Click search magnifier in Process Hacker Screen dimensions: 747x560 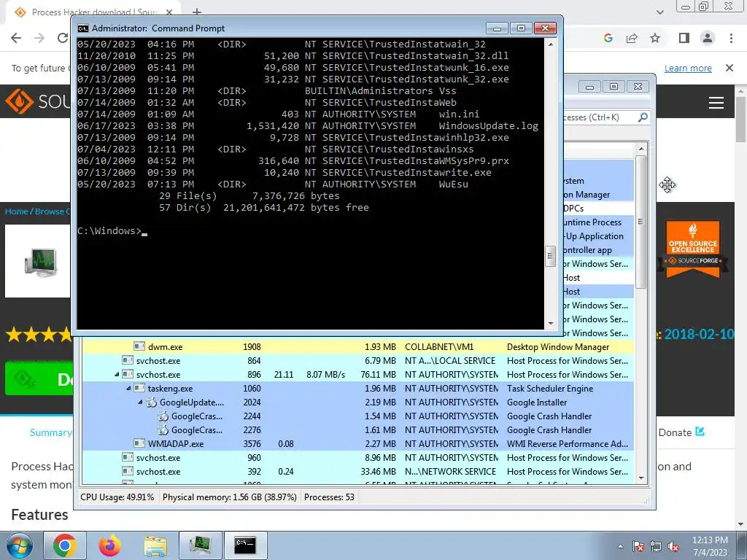point(643,117)
